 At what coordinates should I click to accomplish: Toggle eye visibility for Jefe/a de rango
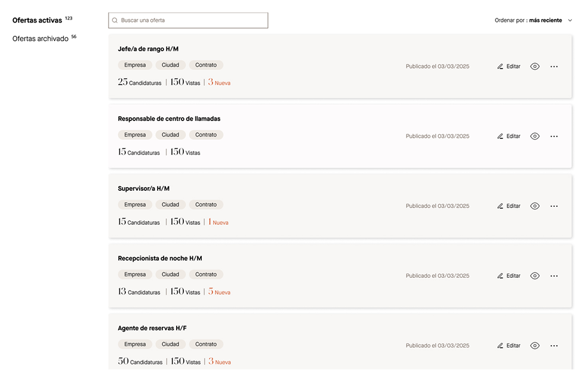coord(535,67)
